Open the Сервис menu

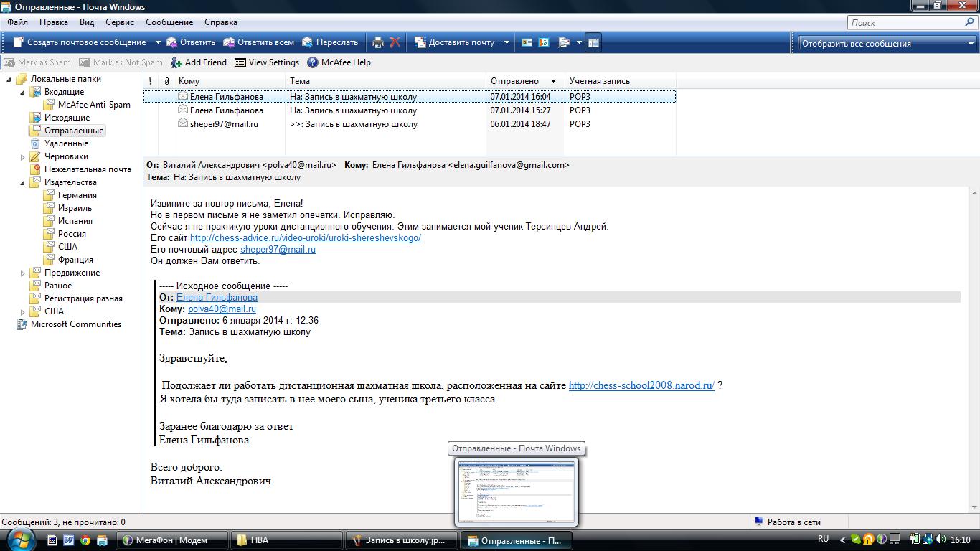tap(119, 22)
